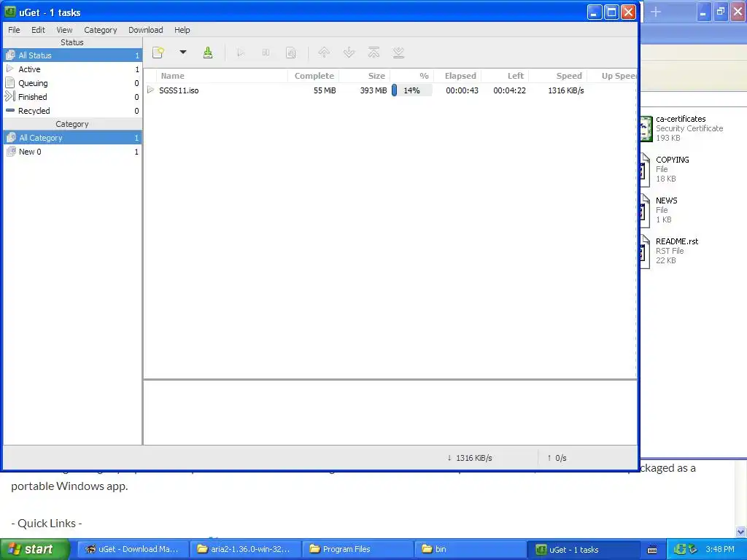Image resolution: width=747 pixels, height=560 pixels.
Task: Select README.rst file in folder window
Action: (669, 251)
